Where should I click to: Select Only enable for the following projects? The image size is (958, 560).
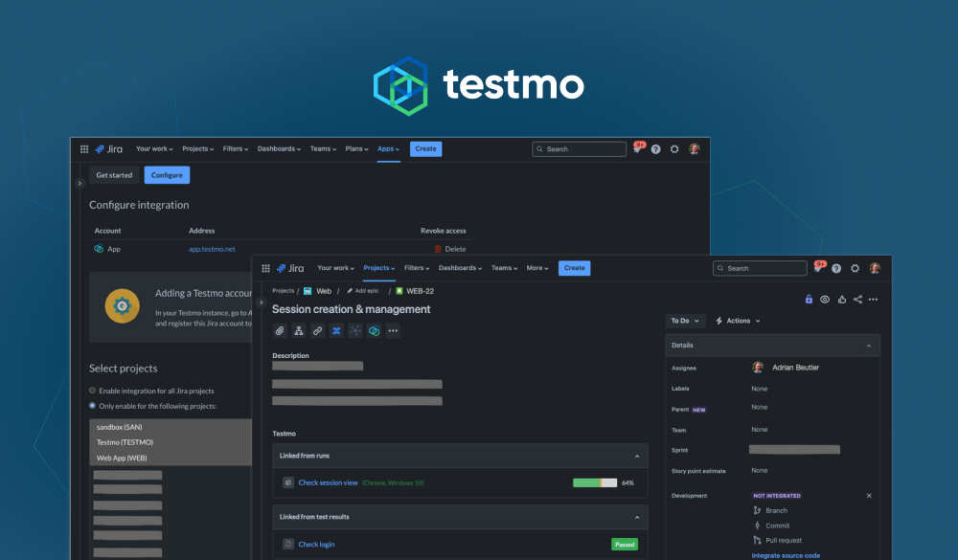[92, 406]
